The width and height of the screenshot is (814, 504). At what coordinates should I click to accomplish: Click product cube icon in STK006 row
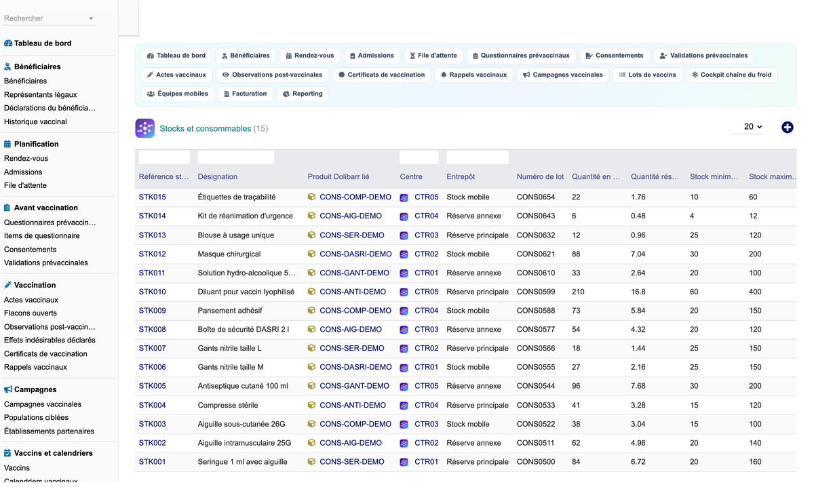(x=312, y=367)
